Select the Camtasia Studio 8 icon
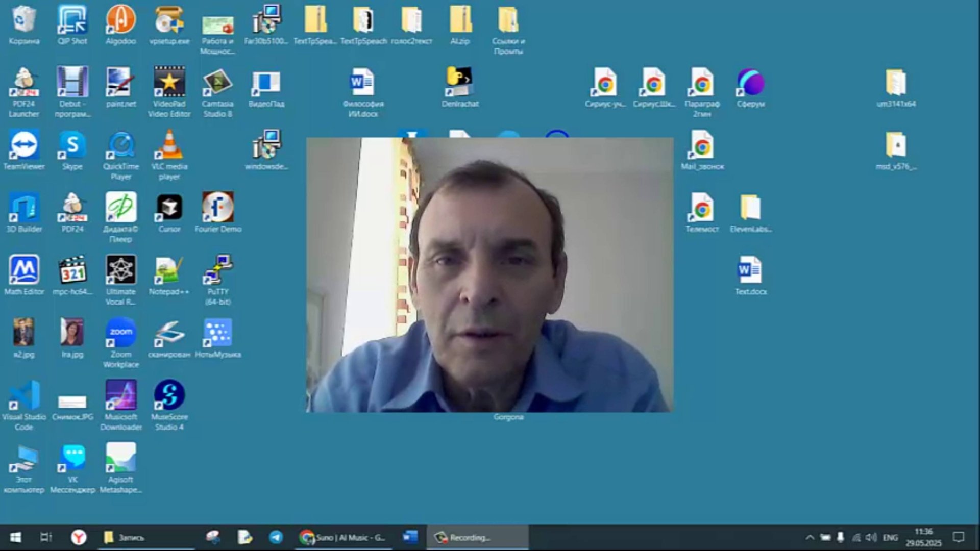The image size is (980, 551). pos(218,83)
